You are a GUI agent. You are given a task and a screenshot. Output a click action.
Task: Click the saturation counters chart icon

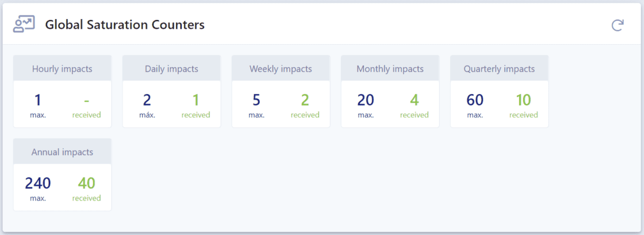(24, 24)
